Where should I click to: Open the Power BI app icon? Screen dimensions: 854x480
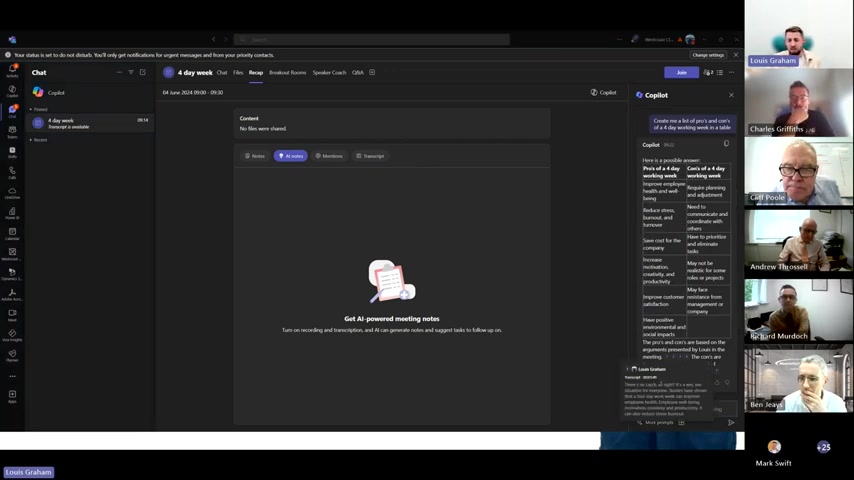(12, 213)
